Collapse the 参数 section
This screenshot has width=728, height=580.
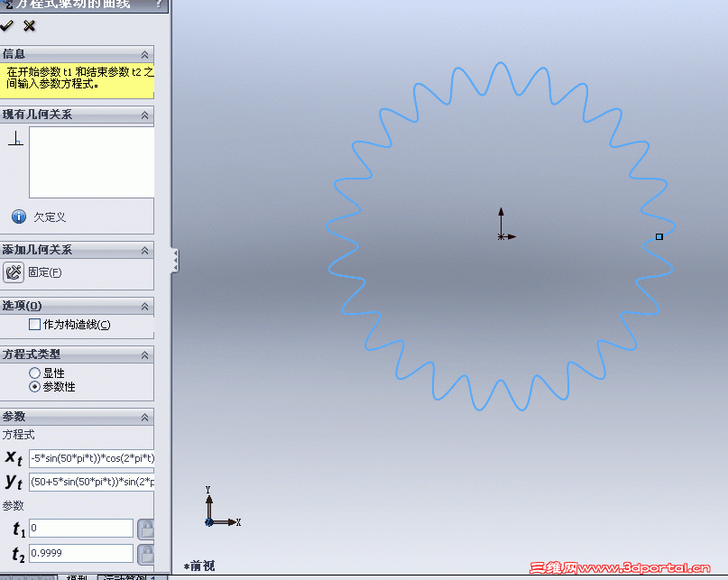coord(145,418)
